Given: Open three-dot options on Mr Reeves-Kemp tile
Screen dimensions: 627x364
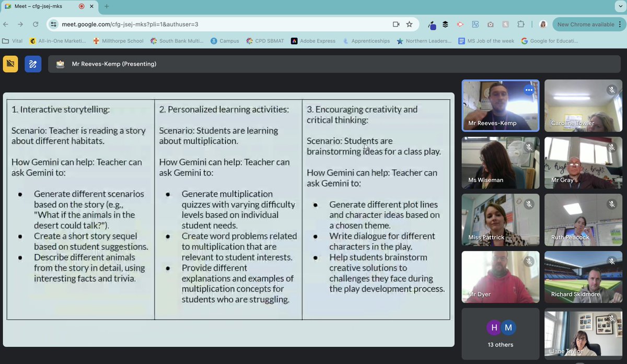Looking at the screenshot, I should coord(529,90).
